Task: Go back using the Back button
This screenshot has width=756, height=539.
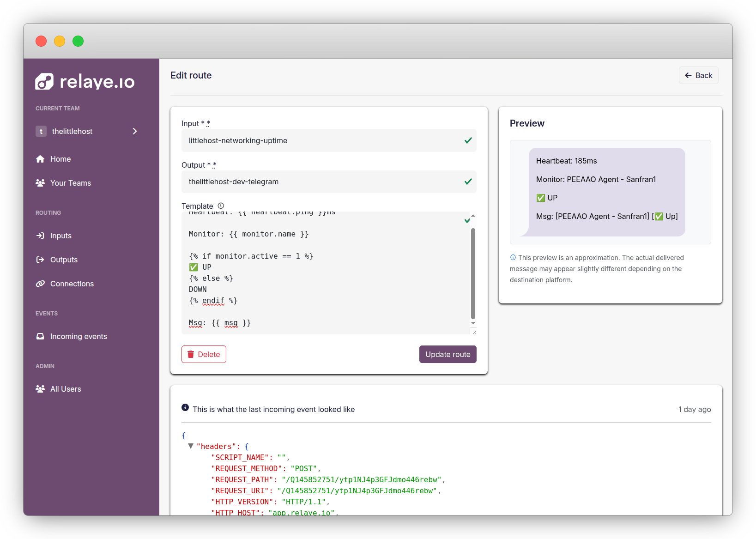Action: (x=698, y=75)
